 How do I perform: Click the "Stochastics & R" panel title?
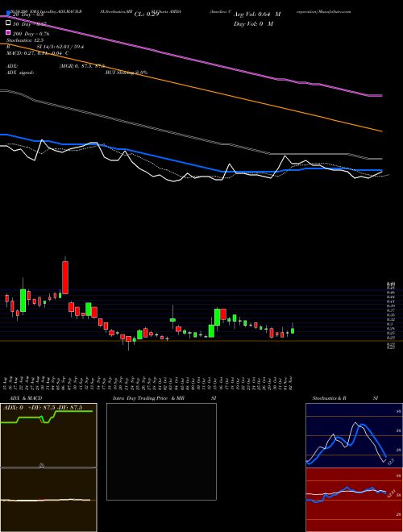point(329,398)
